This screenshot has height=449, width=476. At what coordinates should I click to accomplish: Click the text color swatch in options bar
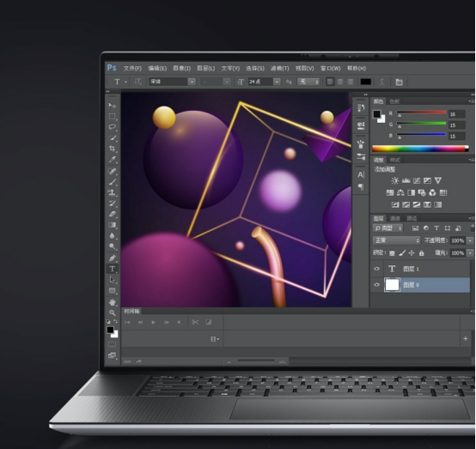(365, 82)
